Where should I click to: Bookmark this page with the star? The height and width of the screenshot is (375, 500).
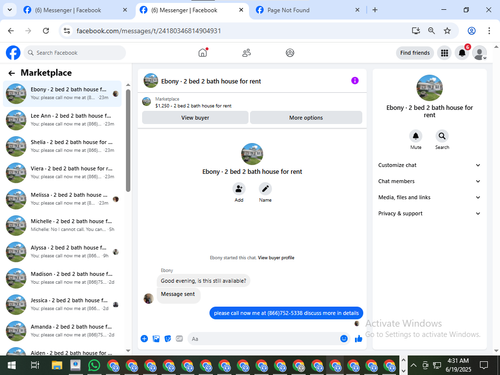(x=447, y=31)
